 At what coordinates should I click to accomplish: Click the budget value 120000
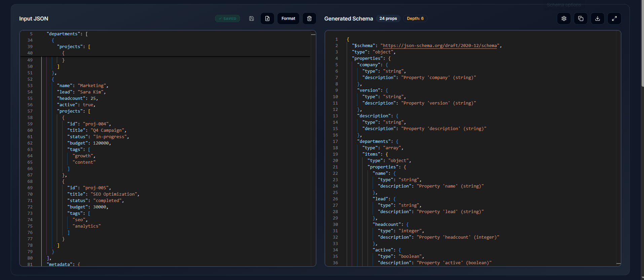coord(101,143)
